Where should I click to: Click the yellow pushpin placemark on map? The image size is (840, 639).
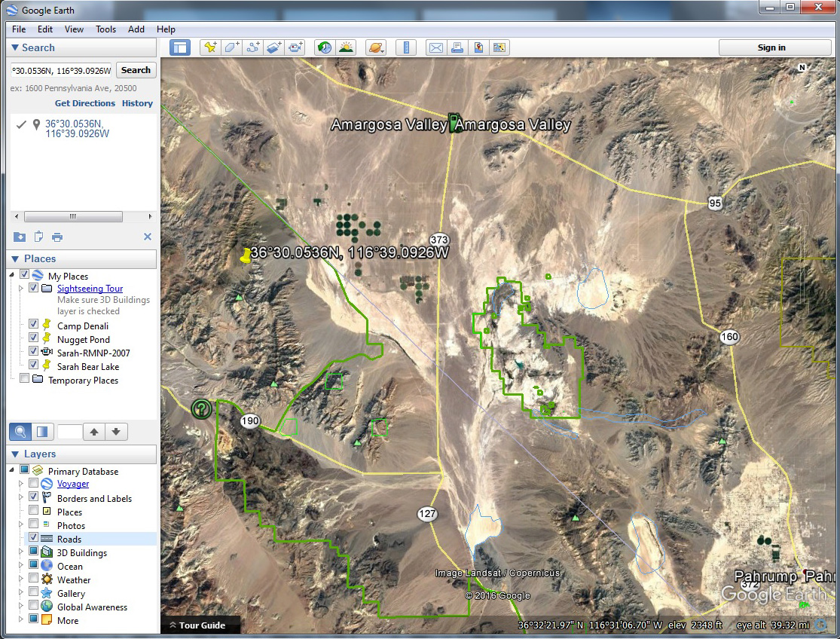[x=246, y=255]
